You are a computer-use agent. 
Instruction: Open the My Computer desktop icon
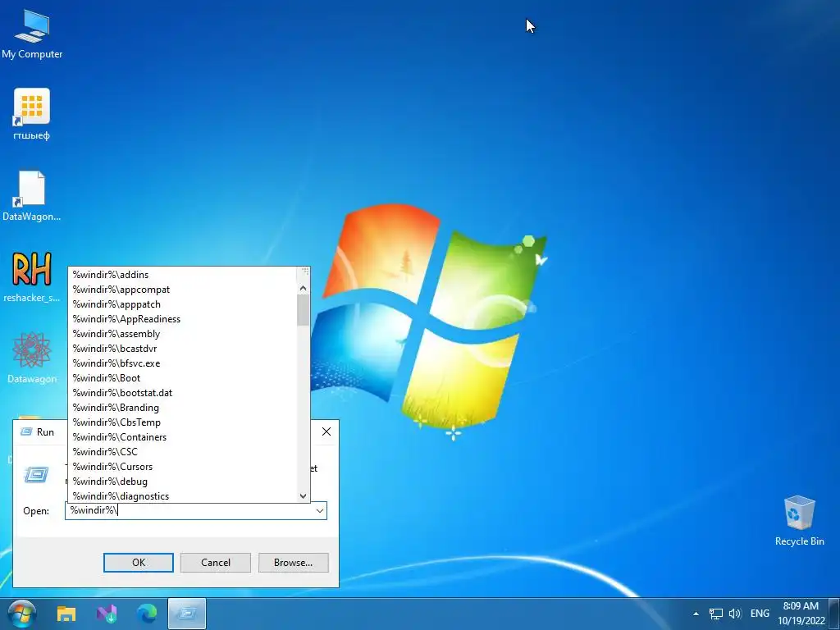[x=32, y=33]
